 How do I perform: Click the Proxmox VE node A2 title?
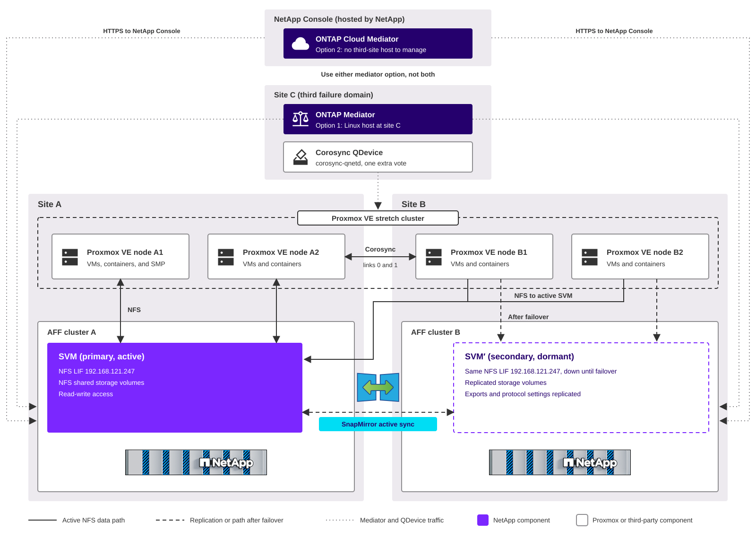(x=281, y=252)
